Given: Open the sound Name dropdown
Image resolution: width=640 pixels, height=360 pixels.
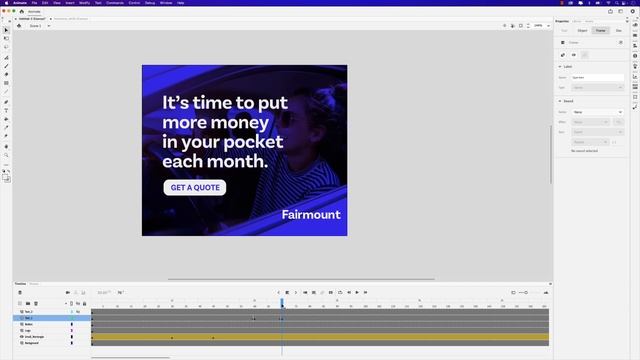Looking at the screenshot, I should pyautogui.click(x=597, y=112).
